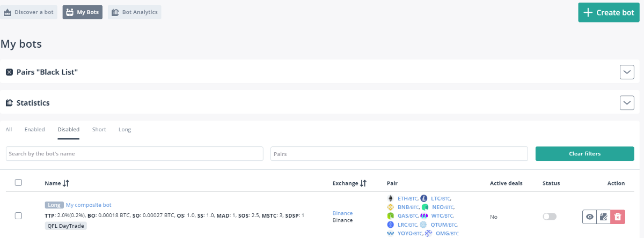Open the Discover a bot tab
The width and height of the screenshot is (644, 238).
click(x=28, y=12)
